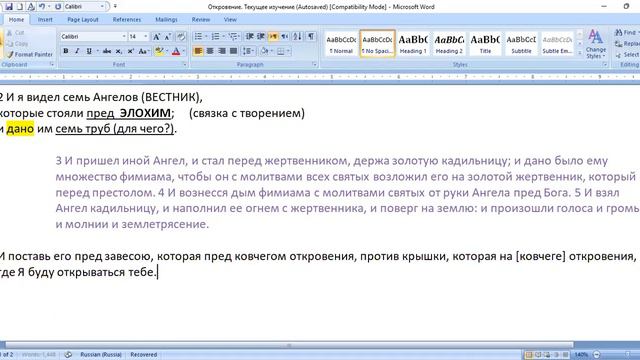Viewport: 640px width, 360px height.
Task: Click the horizontal scrollbar at bottom
Action: pos(289,345)
